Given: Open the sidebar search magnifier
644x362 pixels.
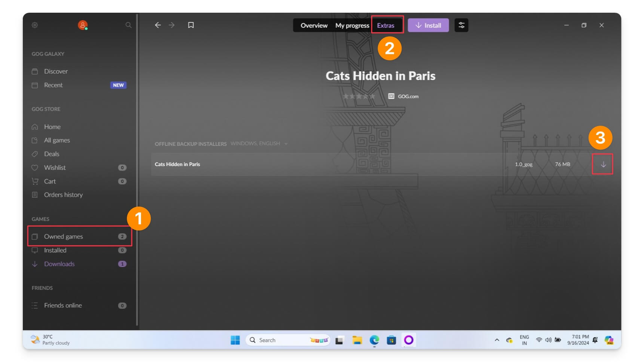Looking at the screenshot, I should coord(128,25).
